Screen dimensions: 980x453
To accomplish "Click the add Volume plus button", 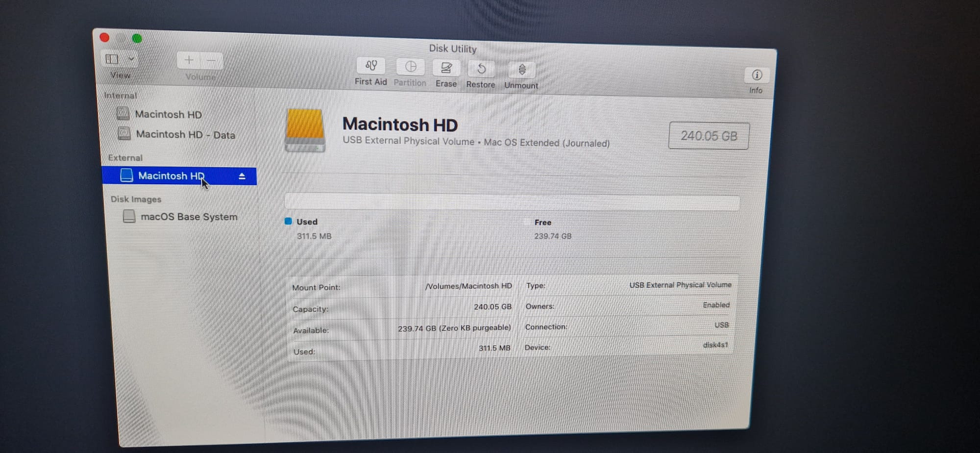I will click(x=189, y=60).
